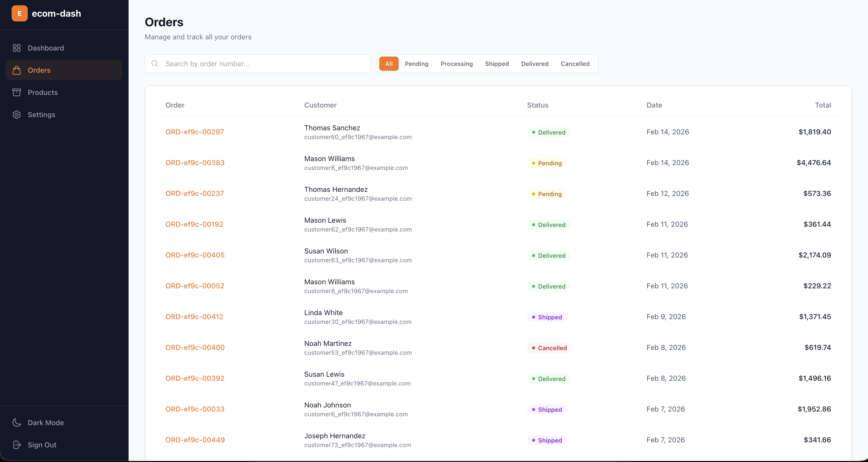Click the Sign Out door icon
This screenshot has width=868, height=462.
point(16,445)
